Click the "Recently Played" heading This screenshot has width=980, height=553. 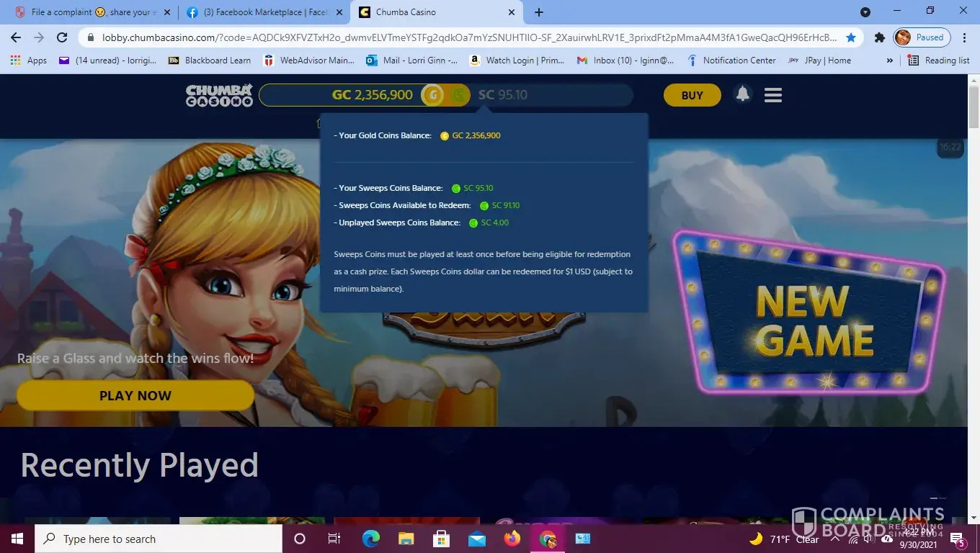pyautogui.click(x=139, y=465)
